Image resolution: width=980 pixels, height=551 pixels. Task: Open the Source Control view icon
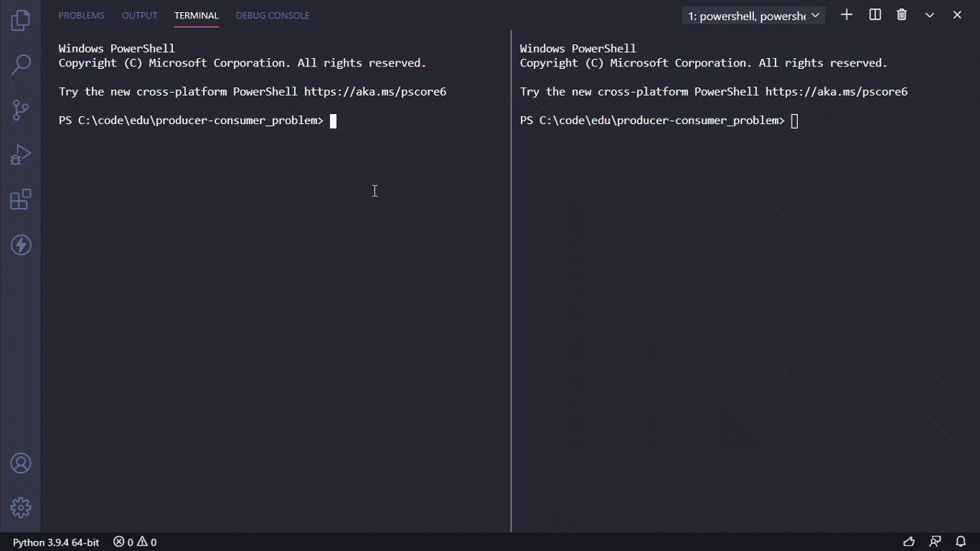(21, 110)
